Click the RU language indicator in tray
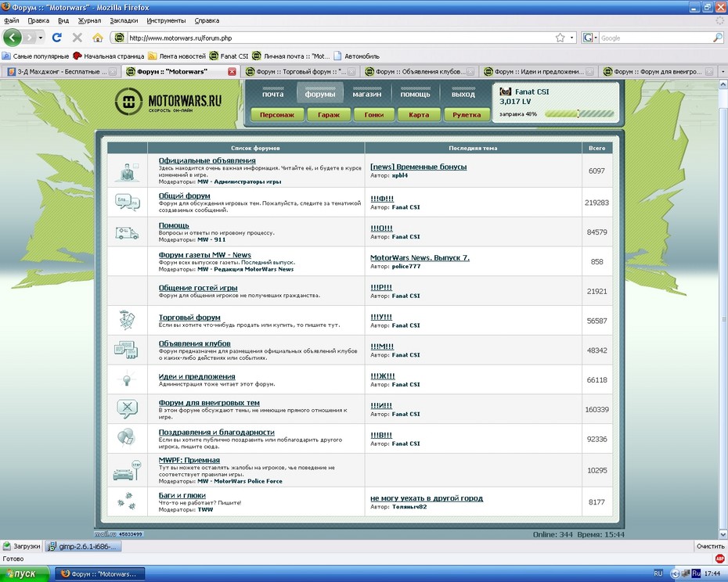728x582 pixels. click(658, 573)
